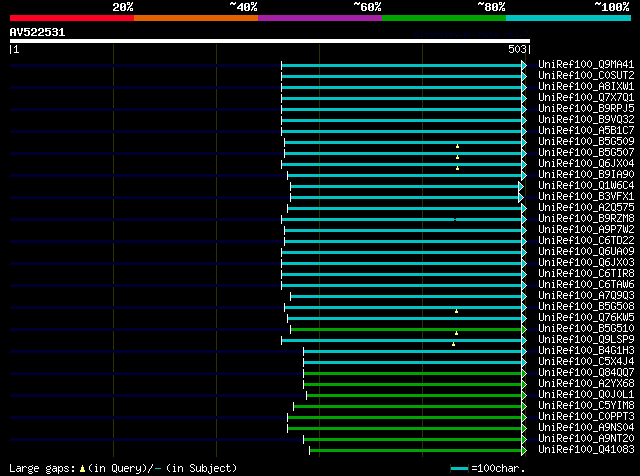Click the orange ~40% identity legend segment
640x476 pixels.
pos(196,18)
